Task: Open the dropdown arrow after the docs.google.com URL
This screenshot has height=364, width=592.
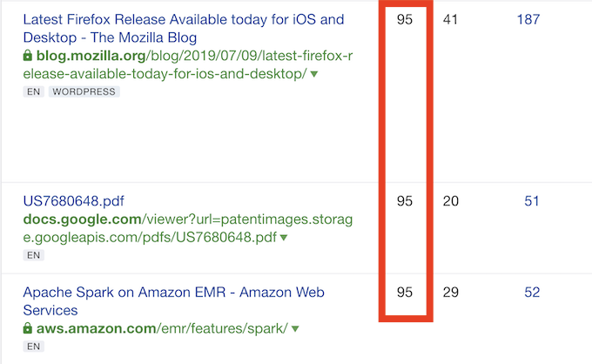Action: [x=284, y=238]
